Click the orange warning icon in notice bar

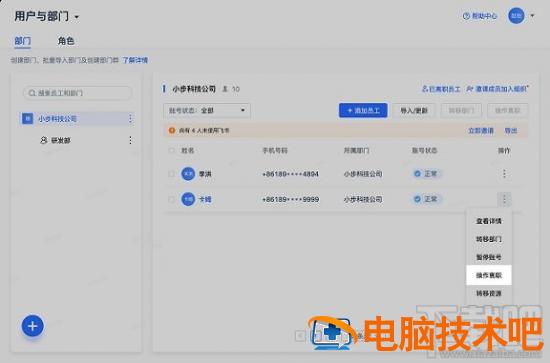click(172, 130)
